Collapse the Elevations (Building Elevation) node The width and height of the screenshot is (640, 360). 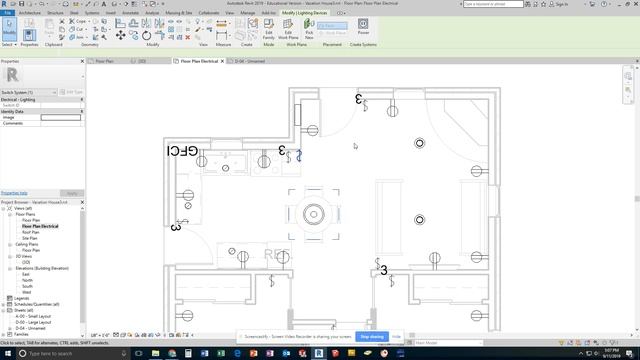click(x=10, y=269)
